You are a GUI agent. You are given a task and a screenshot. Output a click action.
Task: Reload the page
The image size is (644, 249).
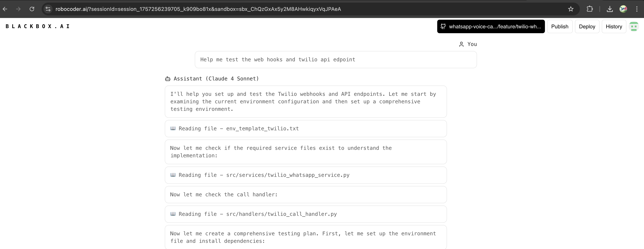32,9
